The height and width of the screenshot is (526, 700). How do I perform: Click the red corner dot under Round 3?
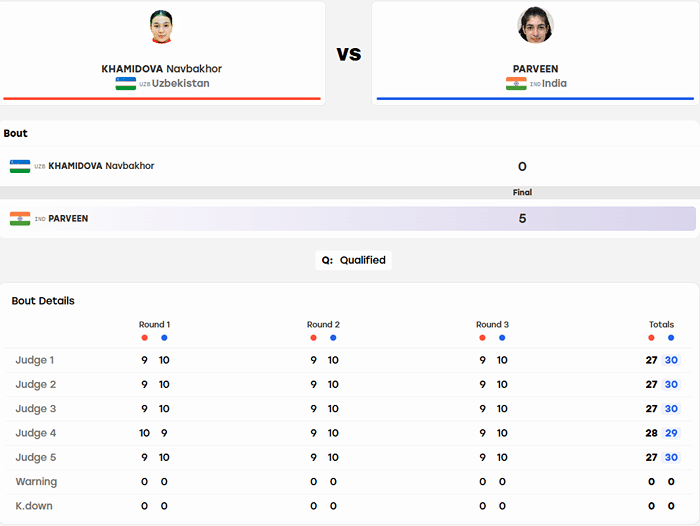tap(482, 338)
